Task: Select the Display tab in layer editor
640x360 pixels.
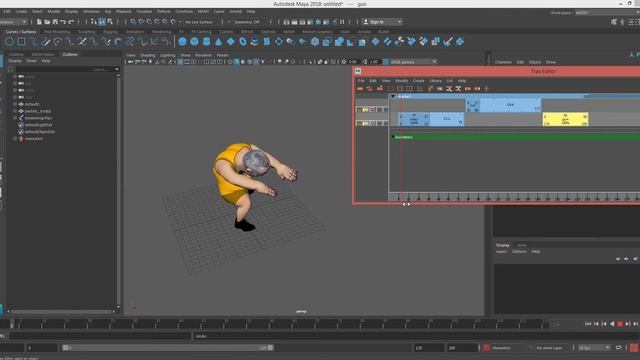Action: (x=502, y=245)
